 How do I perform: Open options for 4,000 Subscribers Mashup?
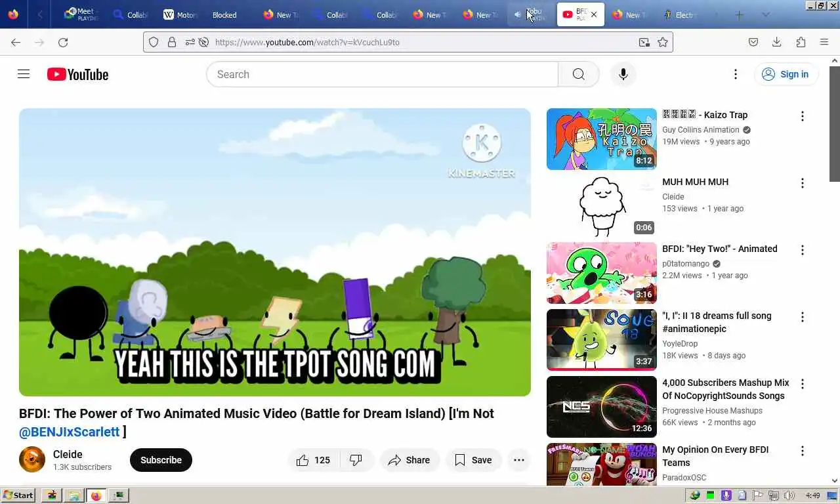point(802,384)
